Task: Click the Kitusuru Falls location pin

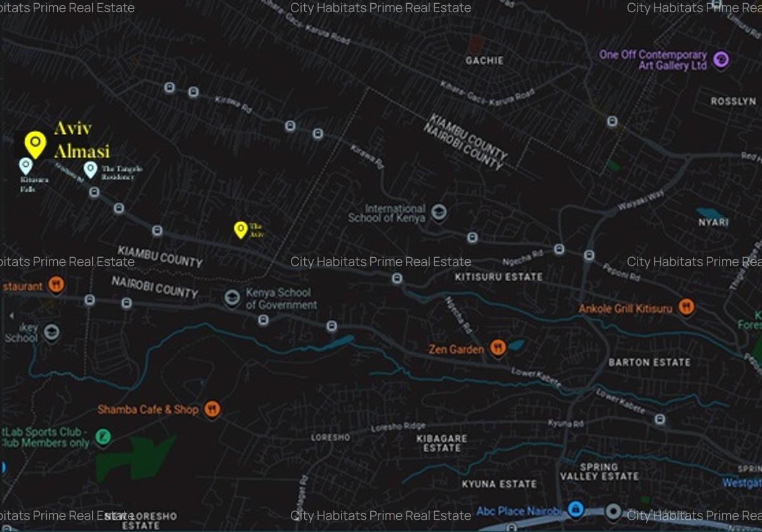Action: click(x=25, y=166)
